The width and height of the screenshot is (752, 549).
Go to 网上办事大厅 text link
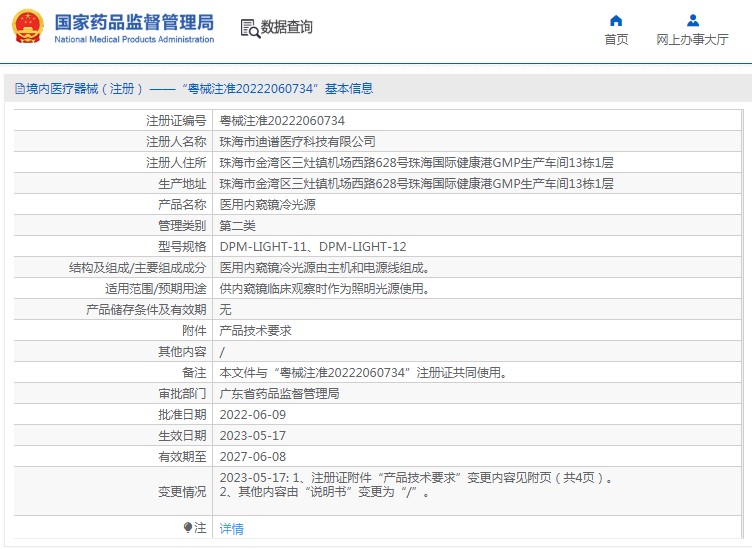pos(692,40)
